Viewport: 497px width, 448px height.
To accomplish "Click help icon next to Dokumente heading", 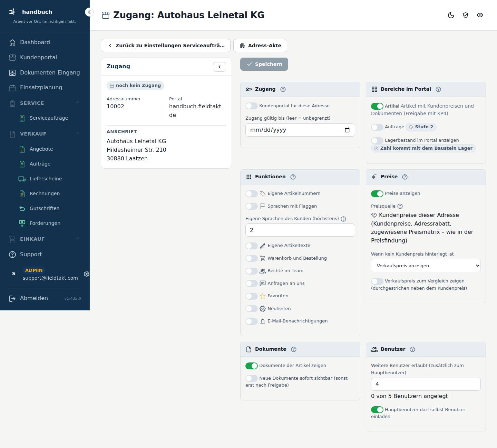I will [294, 349].
